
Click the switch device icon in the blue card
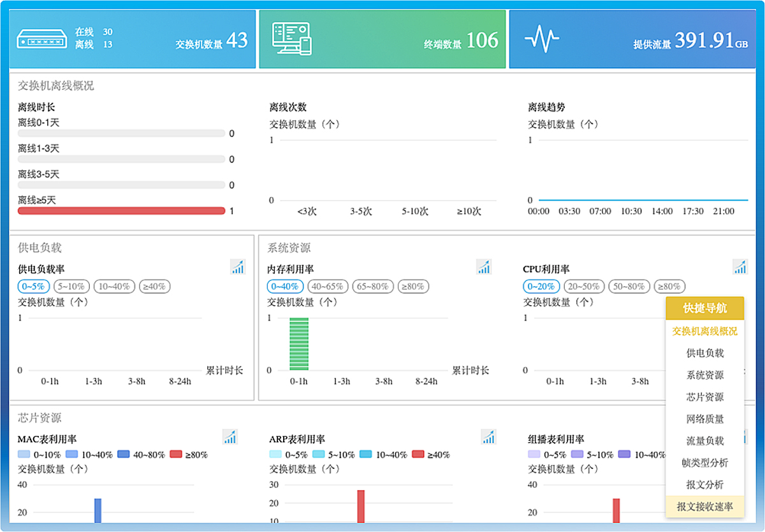tap(41, 39)
